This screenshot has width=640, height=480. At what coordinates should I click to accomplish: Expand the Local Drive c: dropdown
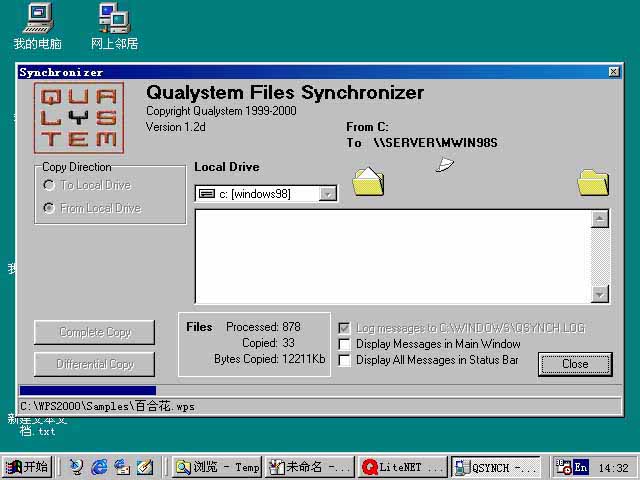click(328, 194)
